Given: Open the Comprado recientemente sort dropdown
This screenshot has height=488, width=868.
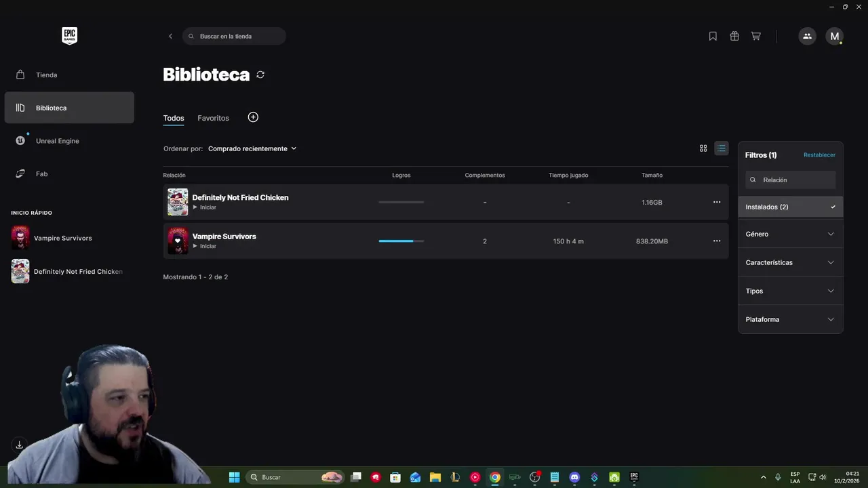Looking at the screenshot, I should click(252, 148).
